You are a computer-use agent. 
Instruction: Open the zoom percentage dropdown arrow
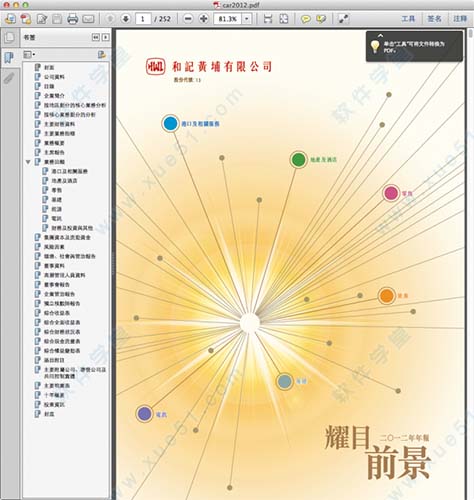click(x=247, y=19)
